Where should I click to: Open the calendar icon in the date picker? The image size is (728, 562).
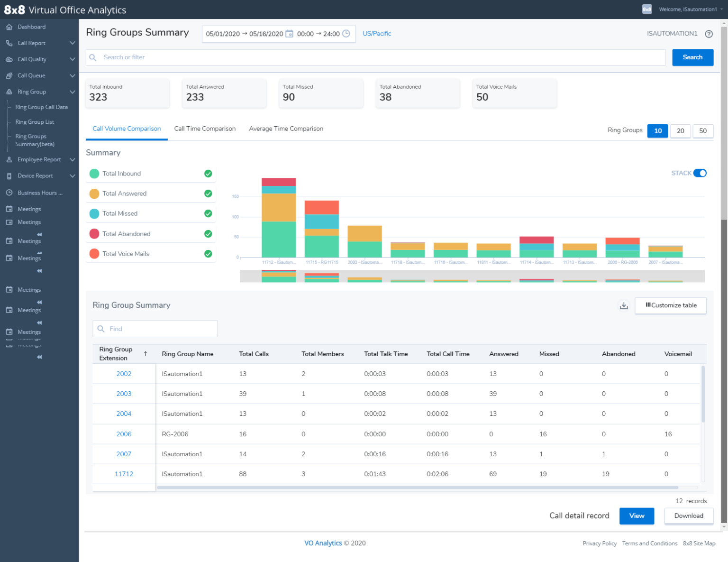click(289, 34)
